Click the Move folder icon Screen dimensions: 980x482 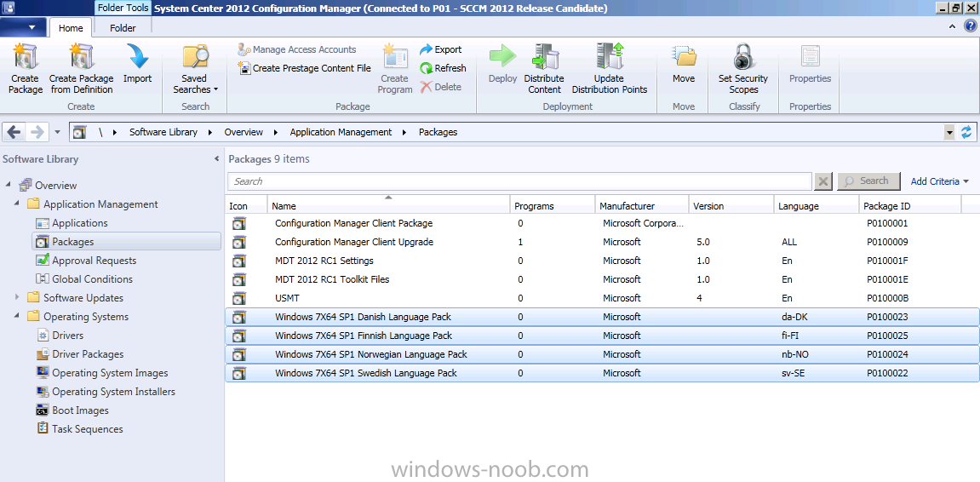click(x=684, y=56)
